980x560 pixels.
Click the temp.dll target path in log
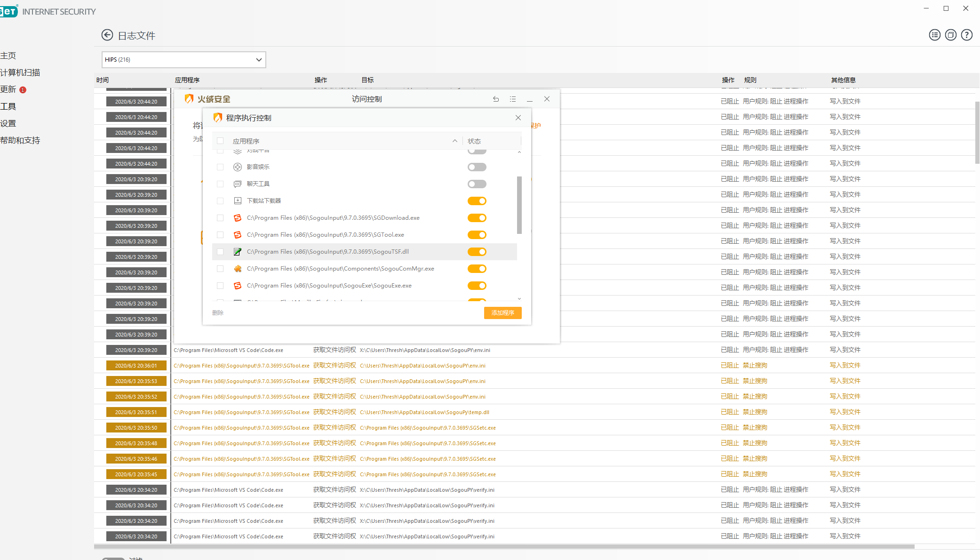pos(424,412)
